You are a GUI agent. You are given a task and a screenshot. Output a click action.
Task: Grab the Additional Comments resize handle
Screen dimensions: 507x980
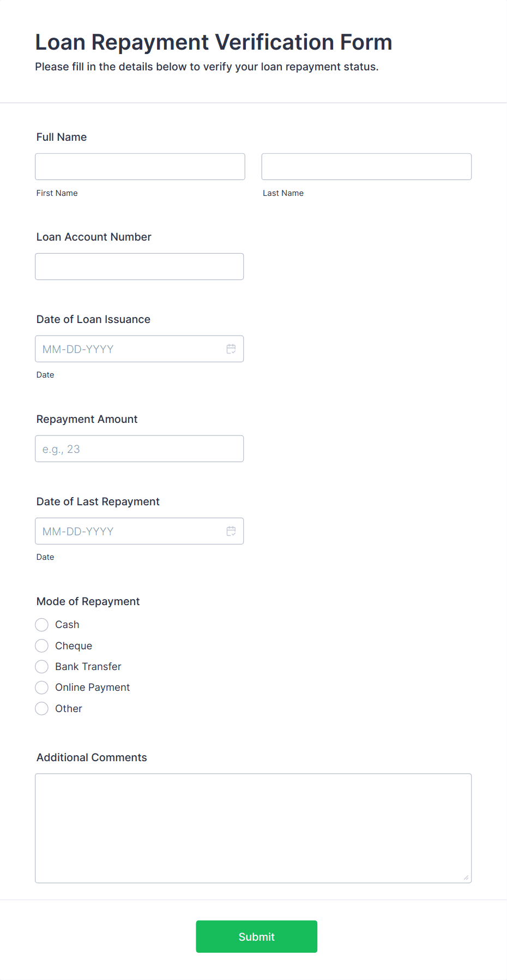466,877
